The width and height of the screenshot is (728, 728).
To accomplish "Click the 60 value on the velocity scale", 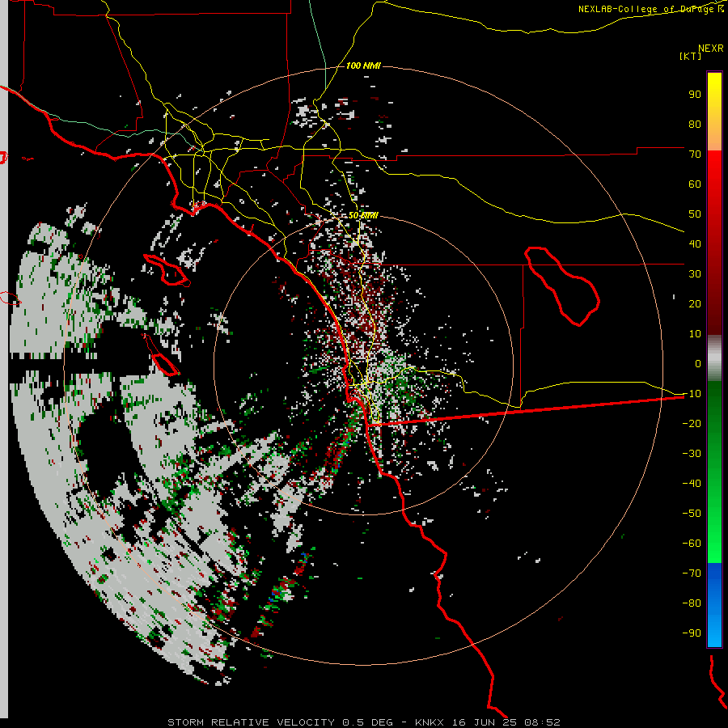I will click(x=695, y=184).
